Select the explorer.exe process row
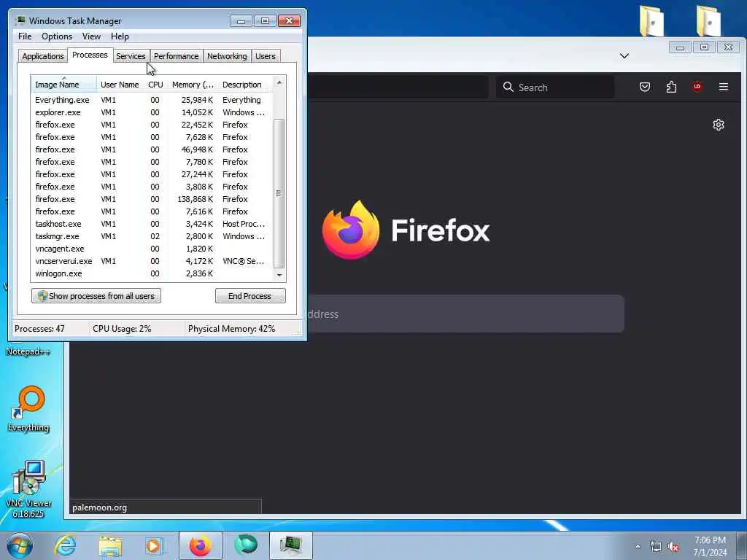Viewport: 747px width, 560px height. pyautogui.click(x=152, y=112)
